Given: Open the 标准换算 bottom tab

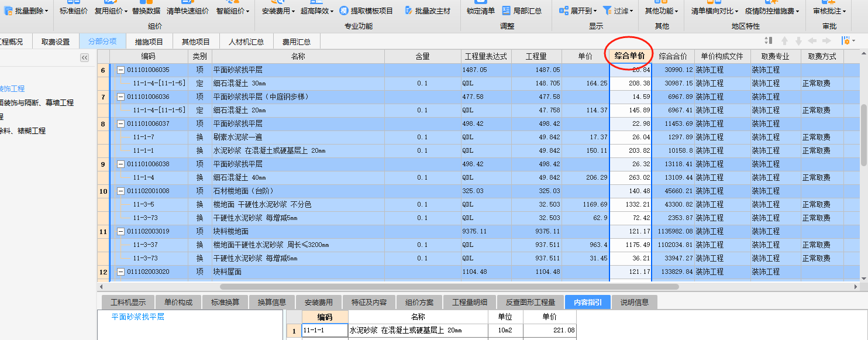Looking at the screenshot, I should (225, 302).
